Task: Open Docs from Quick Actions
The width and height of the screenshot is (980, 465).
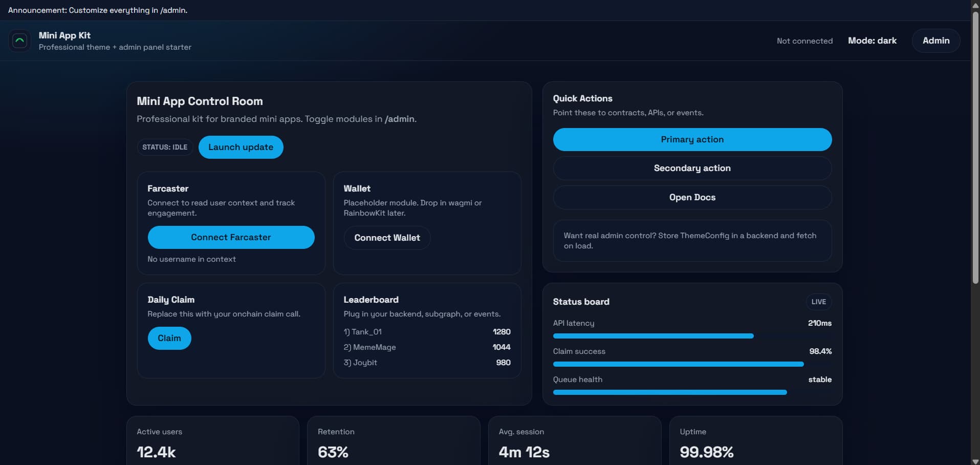Action: pyautogui.click(x=692, y=198)
